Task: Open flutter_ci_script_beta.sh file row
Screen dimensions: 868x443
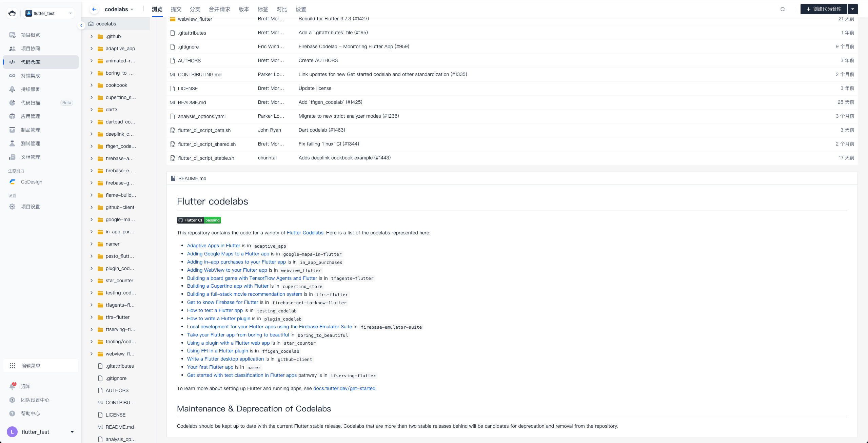Action: coord(512,130)
